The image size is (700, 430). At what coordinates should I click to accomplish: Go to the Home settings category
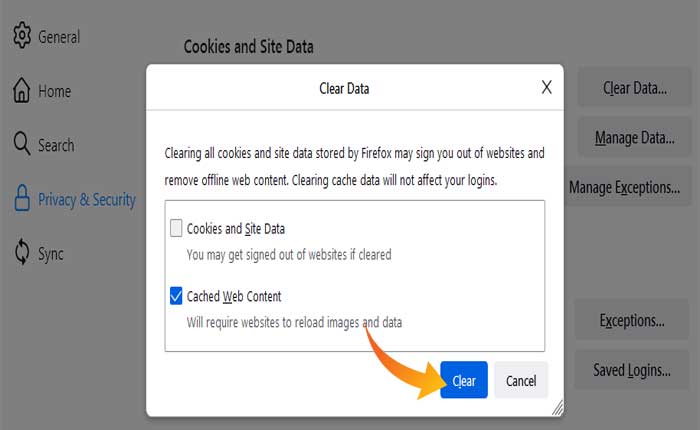tap(55, 91)
